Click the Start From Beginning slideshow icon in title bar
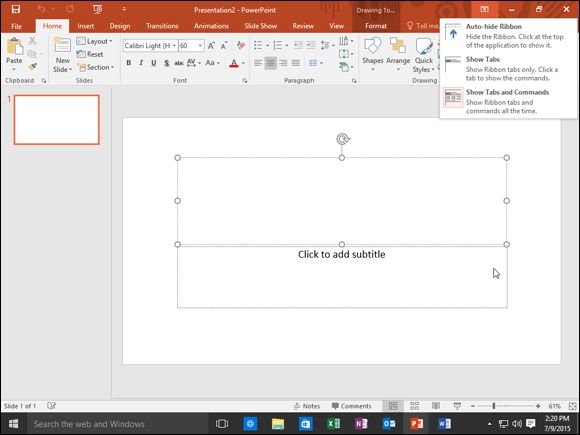This screenshot has width=580, height=435. coord(98,9)
